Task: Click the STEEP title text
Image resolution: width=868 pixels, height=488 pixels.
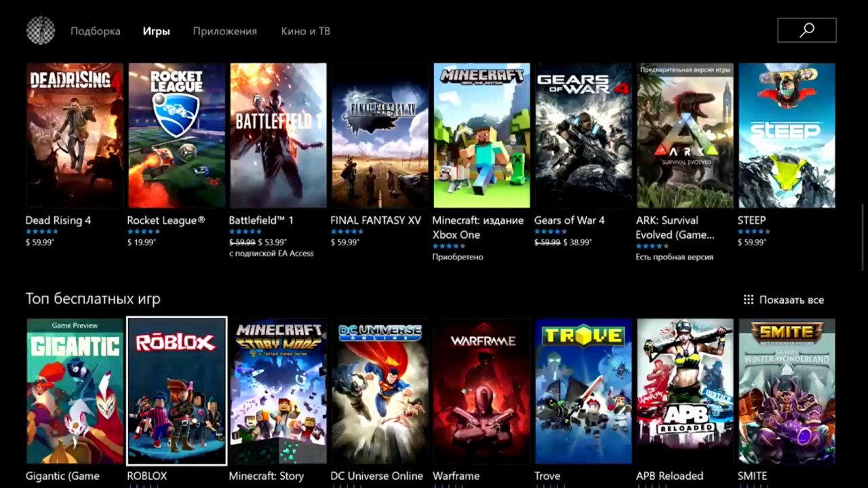Action: pyautogui.click(x=751, y=220)
